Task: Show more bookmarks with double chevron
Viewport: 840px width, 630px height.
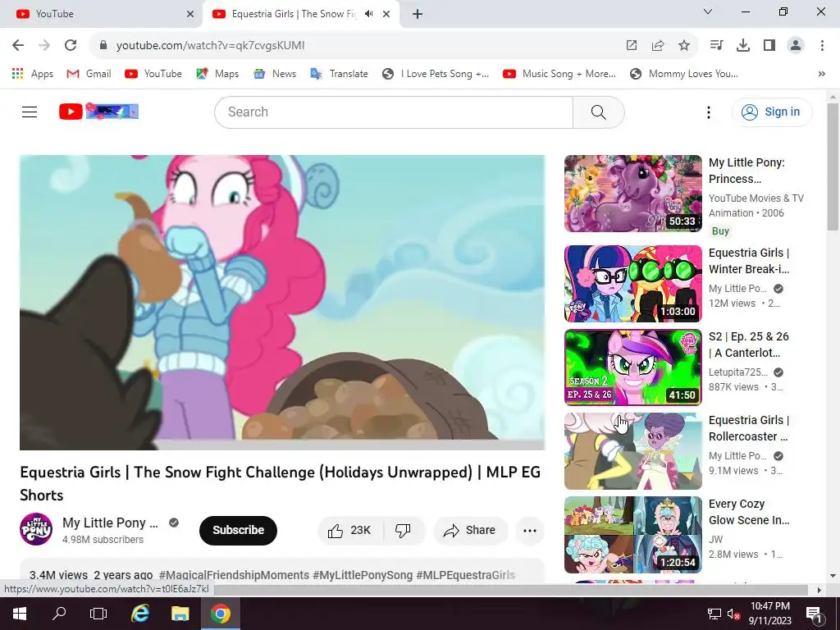Action: pyautogui.click(x=822, y=74)
